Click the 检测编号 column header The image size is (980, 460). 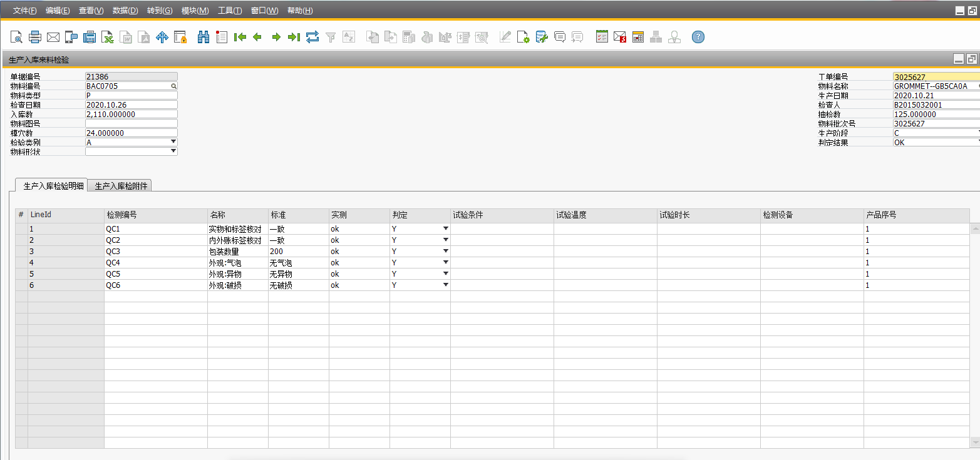[155, 215]
